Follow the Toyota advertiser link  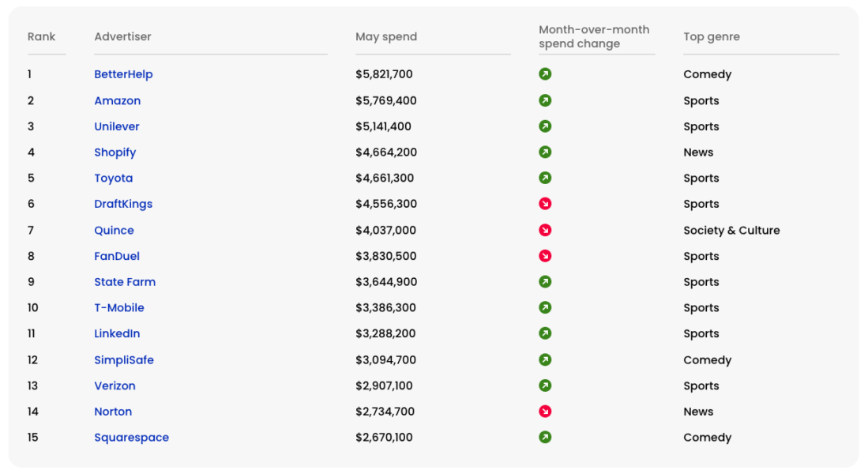(x=114, y=178)
